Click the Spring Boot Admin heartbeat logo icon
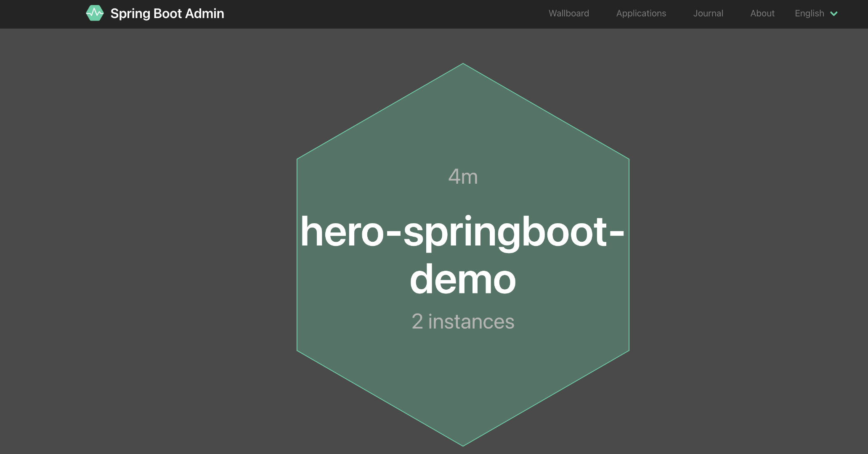This screenshot has height=454, width=868. click(95, 13)
